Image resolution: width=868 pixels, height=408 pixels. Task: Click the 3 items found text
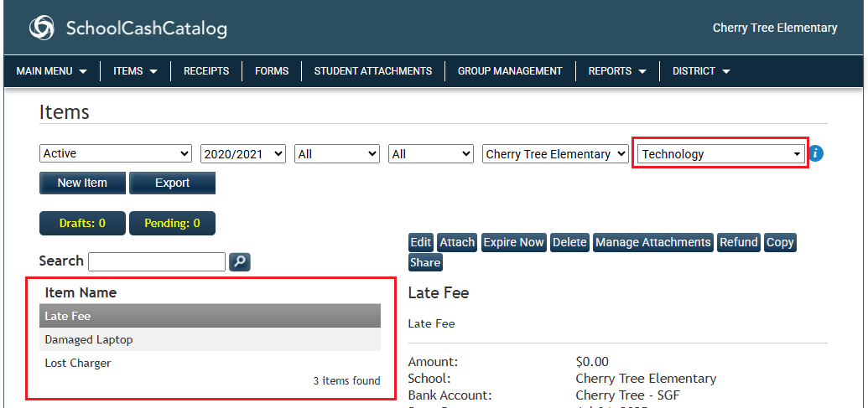click(x=346, y=380)
